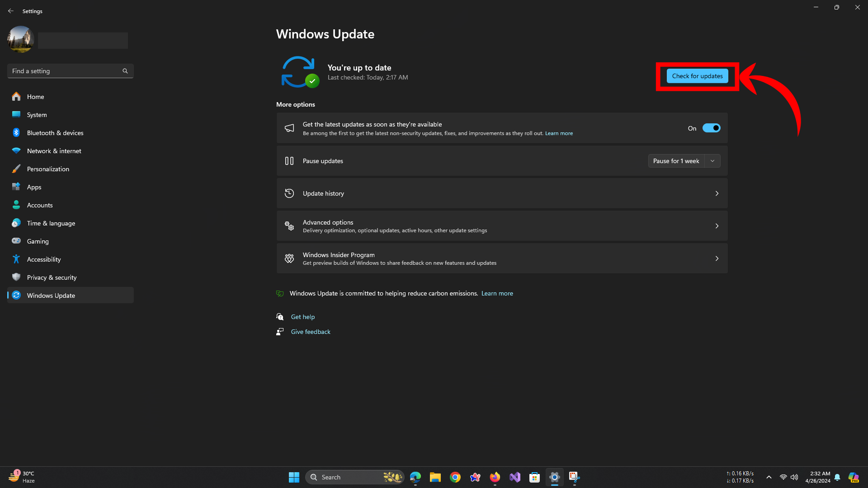868x488 pixels.
Task: Click the back arrow in Settings
Action: [x=11, y=11]
